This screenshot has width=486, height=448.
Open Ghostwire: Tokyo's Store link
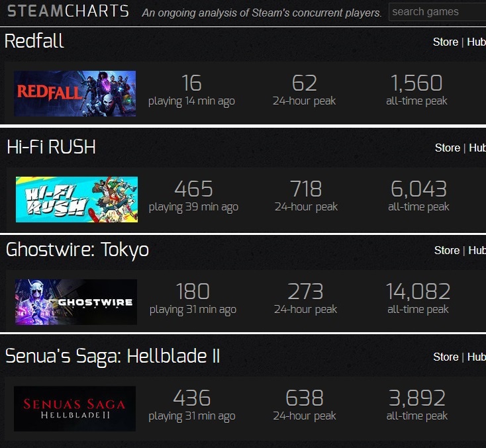click(447, 250)
